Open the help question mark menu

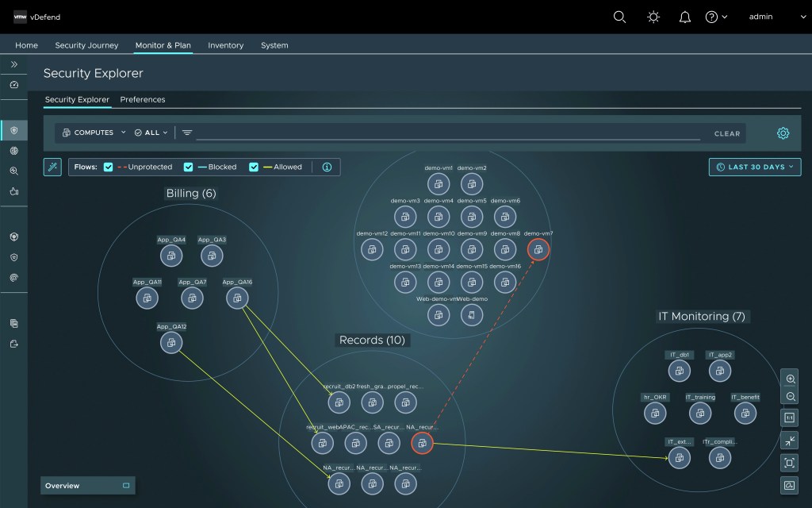coord(716,17)
